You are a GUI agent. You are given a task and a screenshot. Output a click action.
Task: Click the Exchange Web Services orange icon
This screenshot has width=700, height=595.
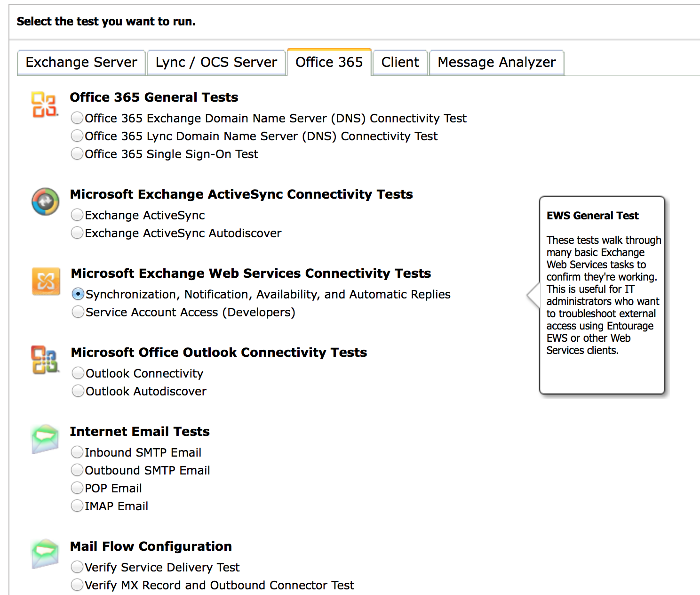(46, 281)
